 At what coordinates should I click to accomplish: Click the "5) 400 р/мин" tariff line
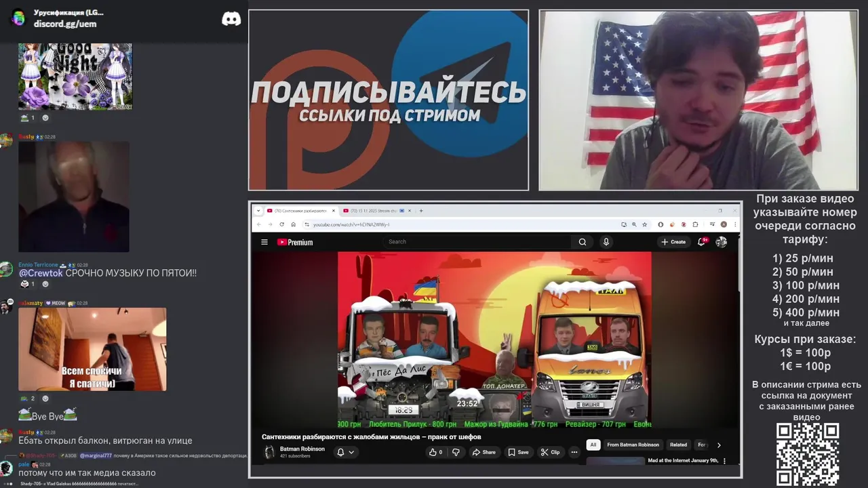click(806, 312)
